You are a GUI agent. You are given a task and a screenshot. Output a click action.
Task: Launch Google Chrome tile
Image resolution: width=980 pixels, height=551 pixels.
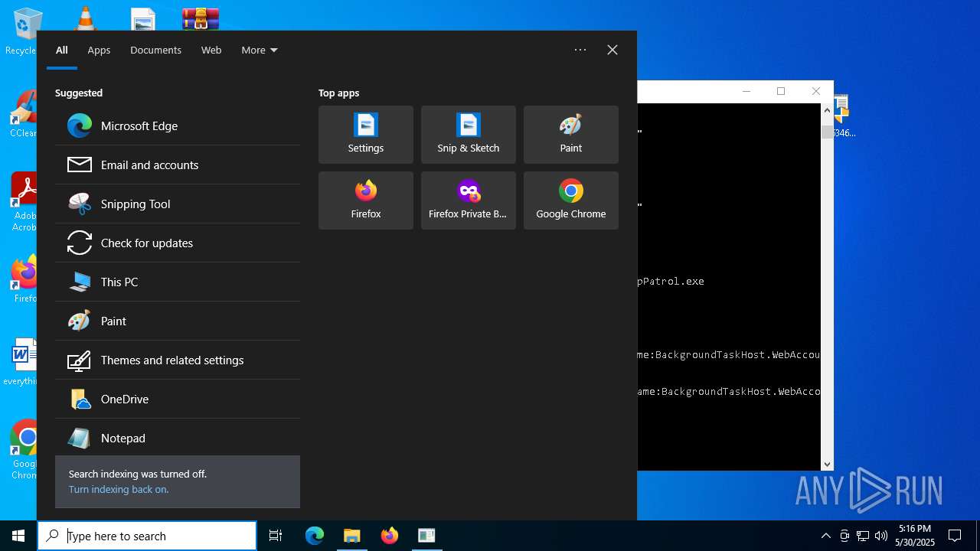[571, 201]
